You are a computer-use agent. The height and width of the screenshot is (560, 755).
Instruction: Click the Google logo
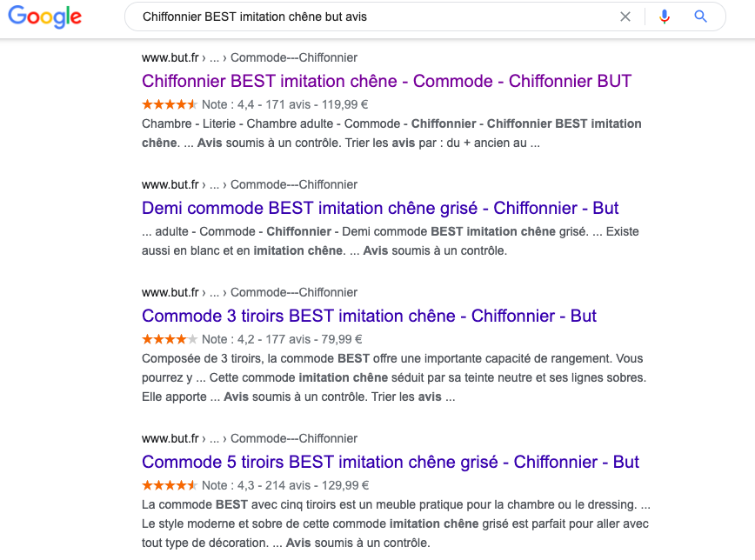(43, 17)
